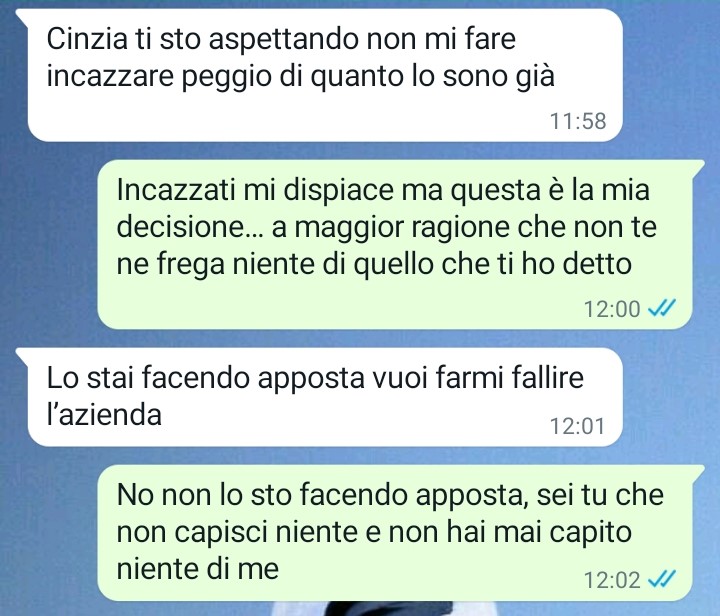Click the words "vuoi farmi fallire"
The width and height of the screenshot is (720, 616).
(x=478, y=377)
